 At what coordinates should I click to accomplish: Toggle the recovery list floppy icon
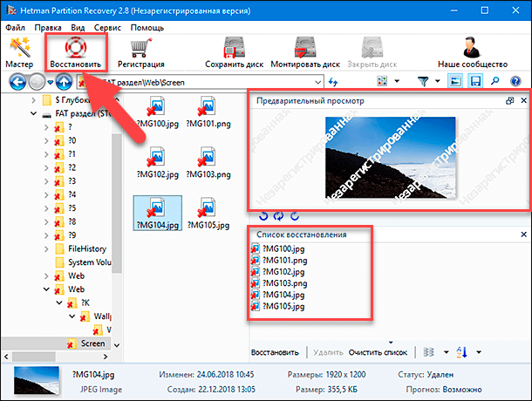tap(475, 81)
